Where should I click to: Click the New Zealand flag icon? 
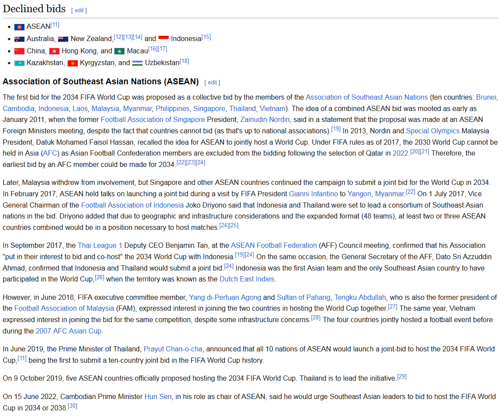coord(63,39)
